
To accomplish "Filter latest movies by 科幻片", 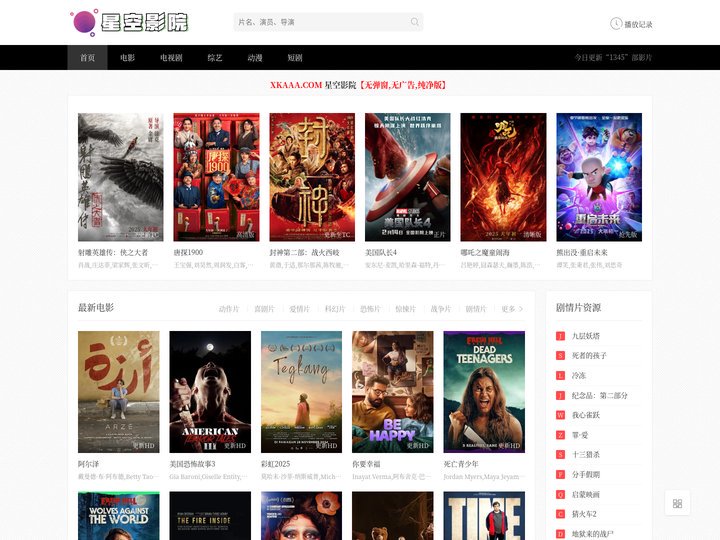I will [335, 309].
